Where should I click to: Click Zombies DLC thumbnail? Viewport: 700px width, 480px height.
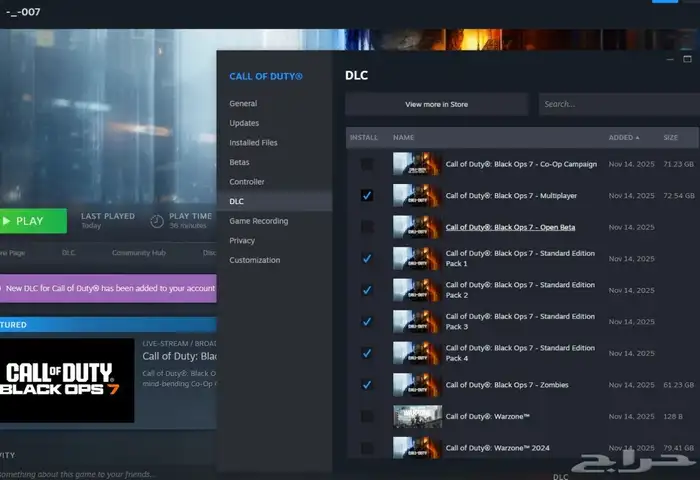[417, 385]
